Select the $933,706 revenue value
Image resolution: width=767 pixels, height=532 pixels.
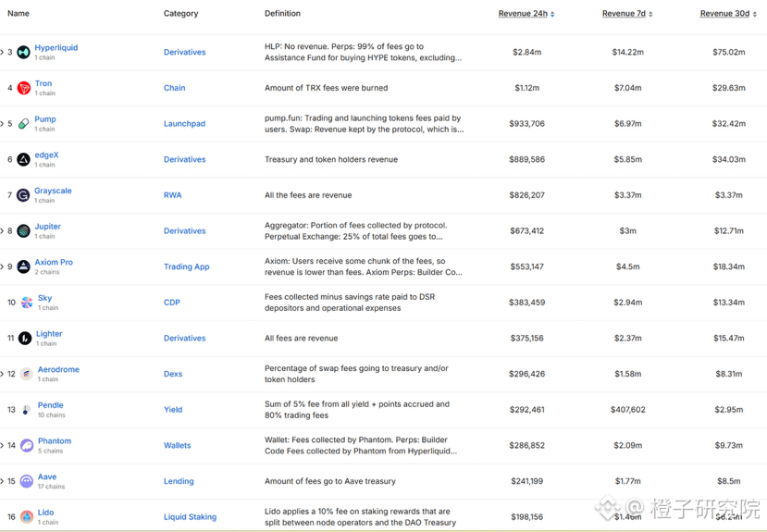tap(526, 124)
